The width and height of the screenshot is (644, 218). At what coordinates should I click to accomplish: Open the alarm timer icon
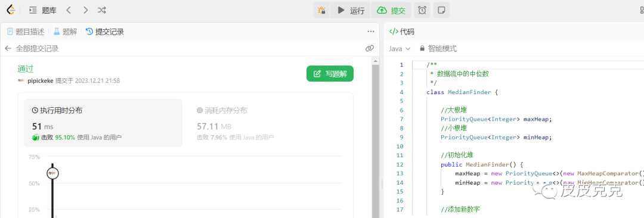pos(422,10)
